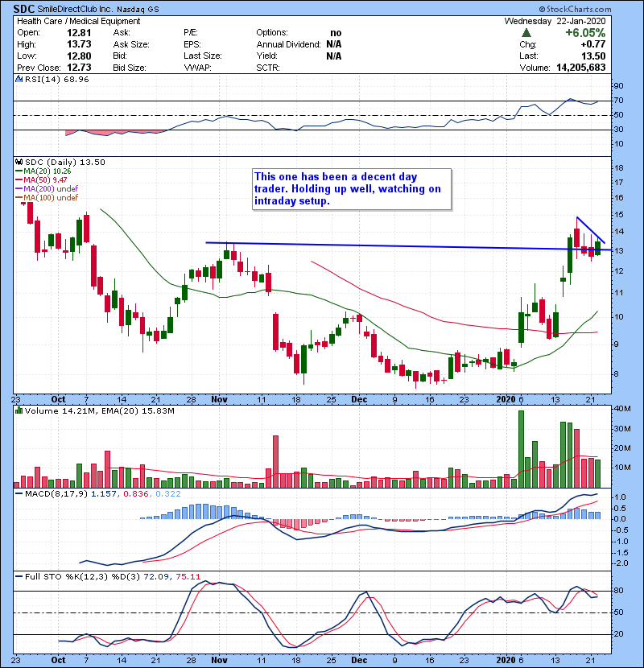
Task: Click the Nasdaq GS exchange label
Action: click(x=138, y=10)
